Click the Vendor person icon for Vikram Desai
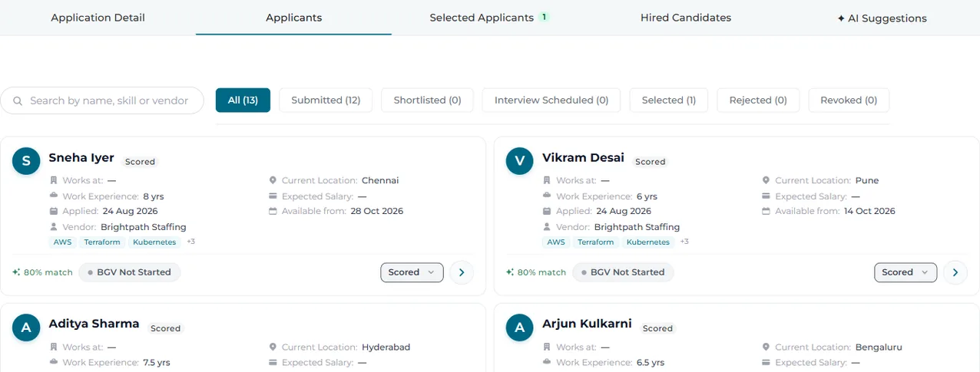 point(547,227)
